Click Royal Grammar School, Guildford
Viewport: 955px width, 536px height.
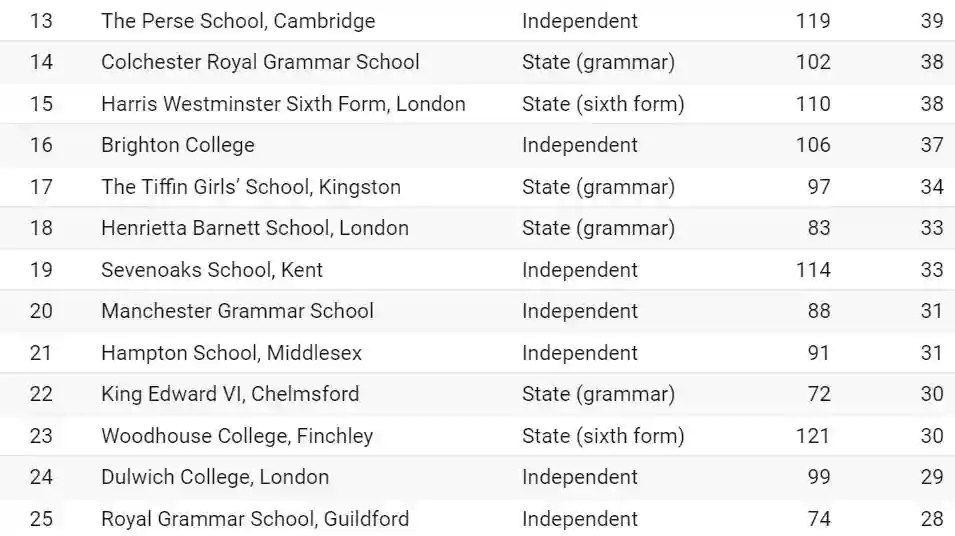[255, 519]
